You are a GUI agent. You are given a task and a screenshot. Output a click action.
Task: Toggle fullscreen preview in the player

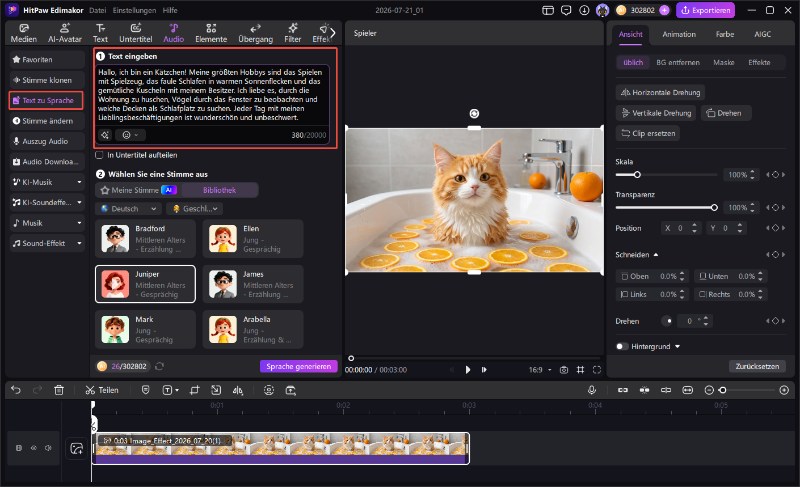[x=597, y=370]
